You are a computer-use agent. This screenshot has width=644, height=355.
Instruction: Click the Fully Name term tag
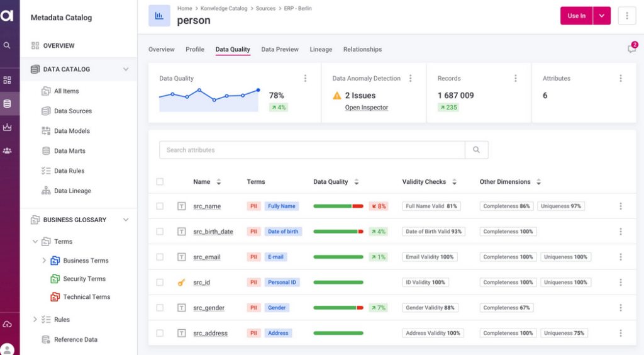[x=281, y=206]
